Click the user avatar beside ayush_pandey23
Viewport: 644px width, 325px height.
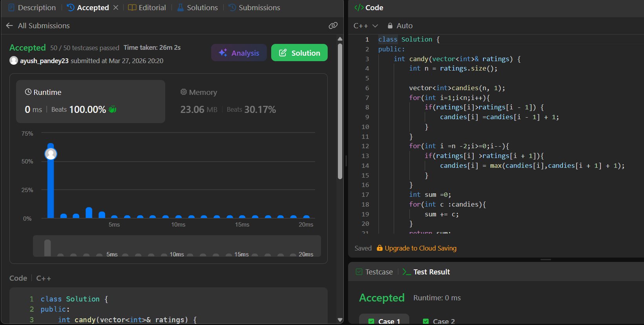tap(14, 61)
